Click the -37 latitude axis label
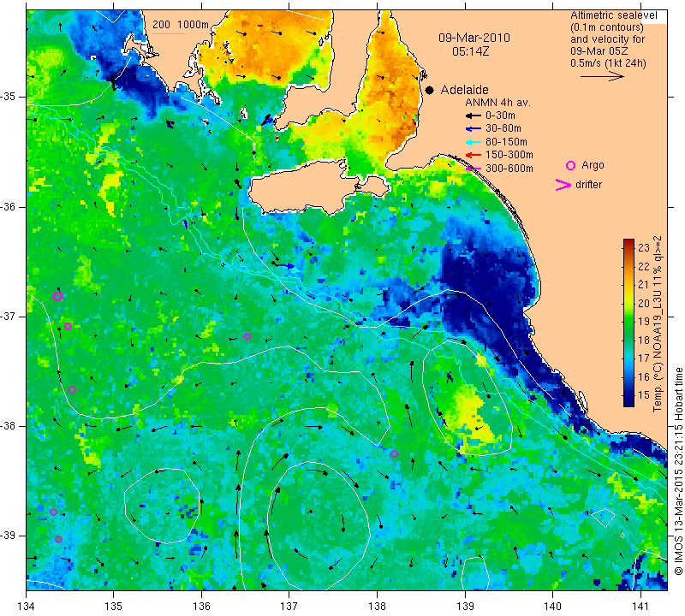The height and width of the screenshot is (616, 685). 9,316
